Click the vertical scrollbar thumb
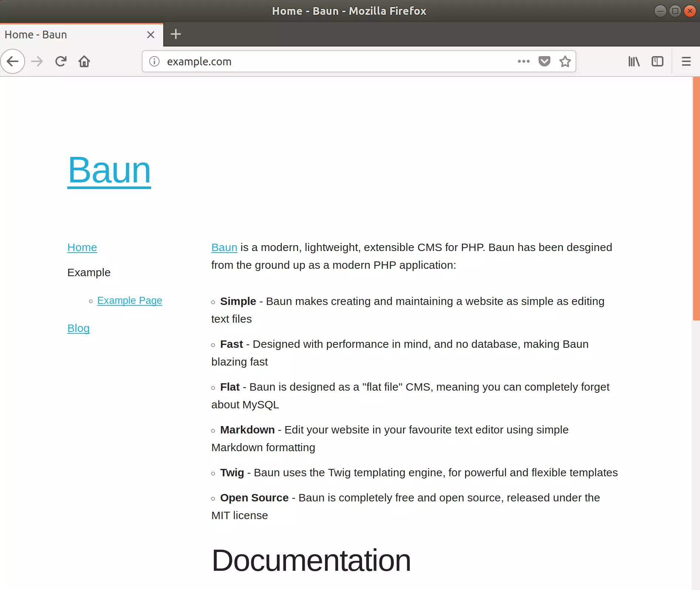The image size is (700, 590). coord(696,199)
